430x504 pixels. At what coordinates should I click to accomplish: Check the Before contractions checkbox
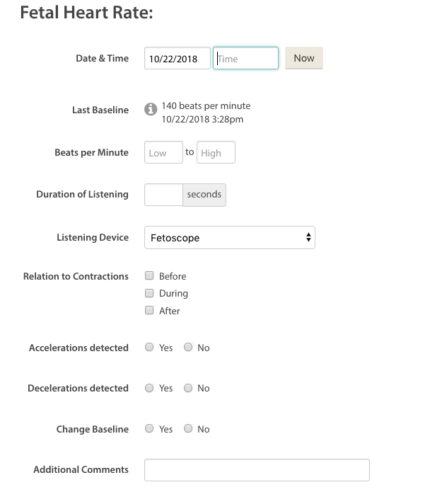click(149, 275)
